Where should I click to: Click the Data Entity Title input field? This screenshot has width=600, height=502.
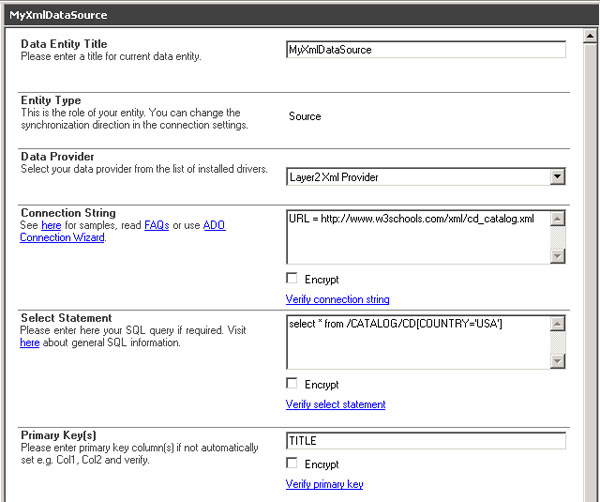[425, 49]
